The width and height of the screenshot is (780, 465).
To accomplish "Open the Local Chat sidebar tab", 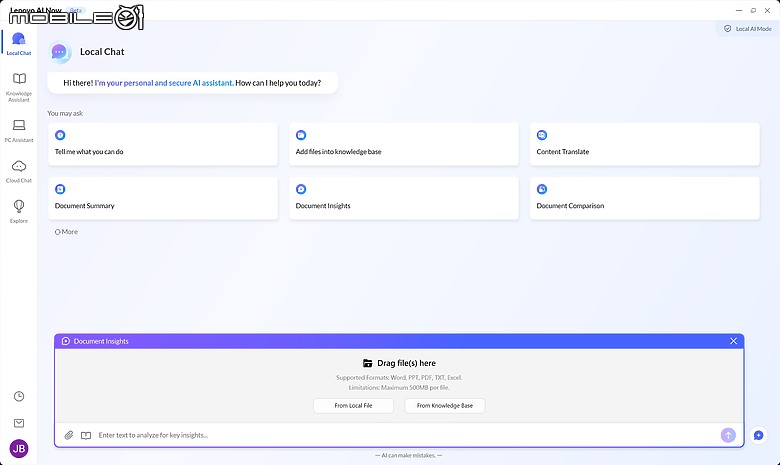I will [x=19, y=43].
